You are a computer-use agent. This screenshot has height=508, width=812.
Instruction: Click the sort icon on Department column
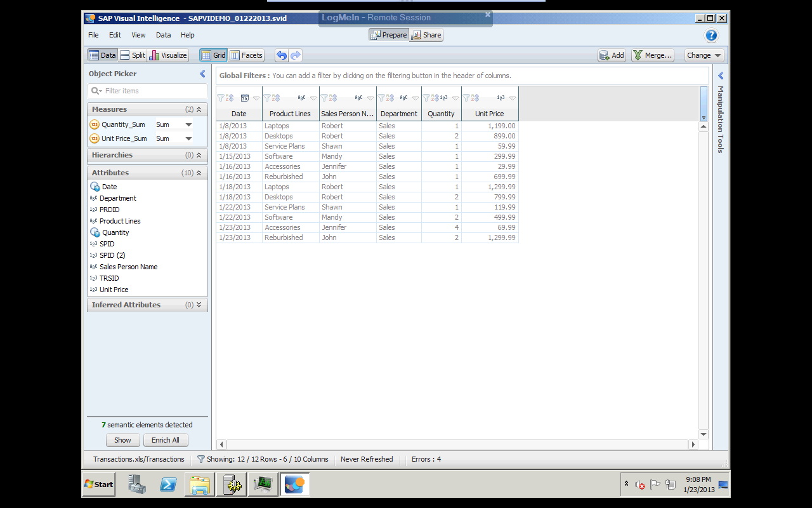pyautogui.click(x=390, y=98)
